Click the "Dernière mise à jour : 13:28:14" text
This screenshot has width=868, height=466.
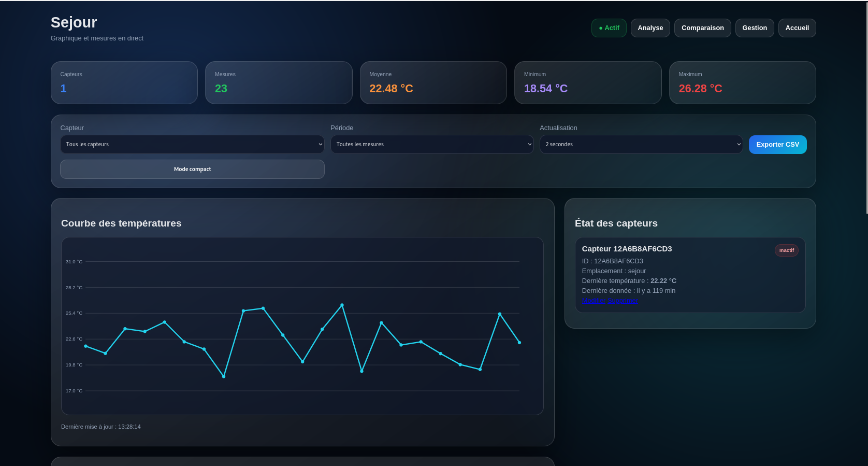[x=101, y=427]
